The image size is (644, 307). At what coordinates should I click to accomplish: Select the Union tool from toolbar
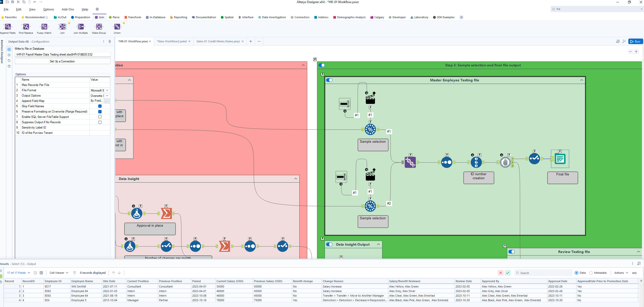(117, 26)
